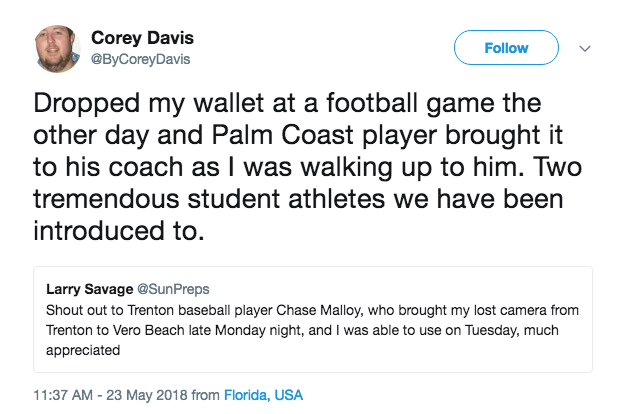
Task: Expand the tweet options chevron beside Follow
Action: click(x=587, y=48)
